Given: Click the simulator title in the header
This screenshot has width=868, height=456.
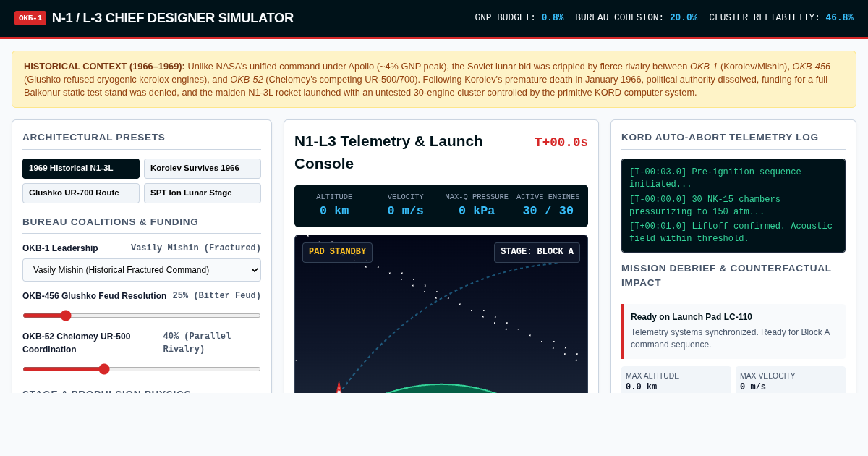Looking at the screenshot, I should [173, 18].
